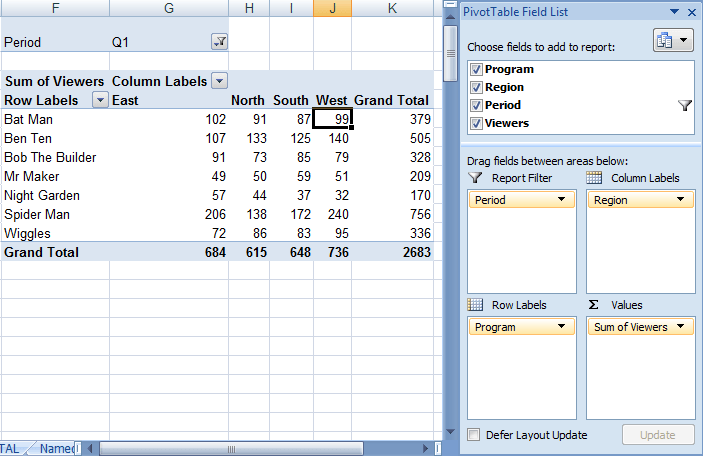Select Night Garden South value 37

(291, 195)
